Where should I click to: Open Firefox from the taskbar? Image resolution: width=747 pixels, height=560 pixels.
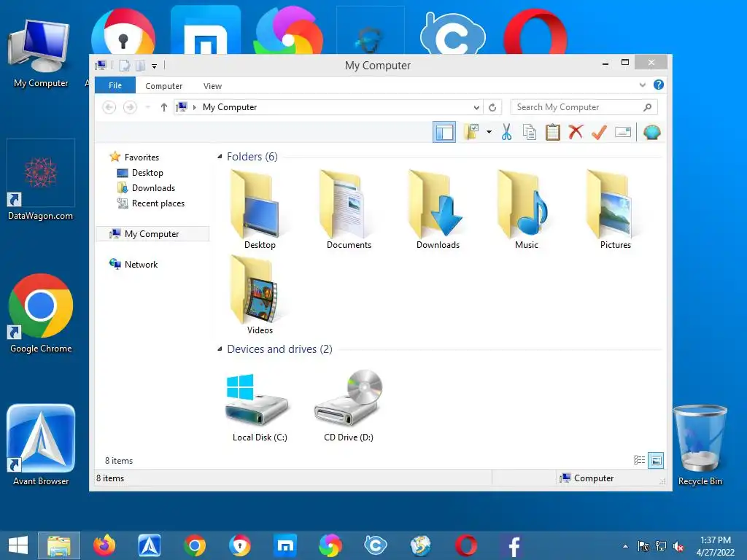click(x=104, y=545)
